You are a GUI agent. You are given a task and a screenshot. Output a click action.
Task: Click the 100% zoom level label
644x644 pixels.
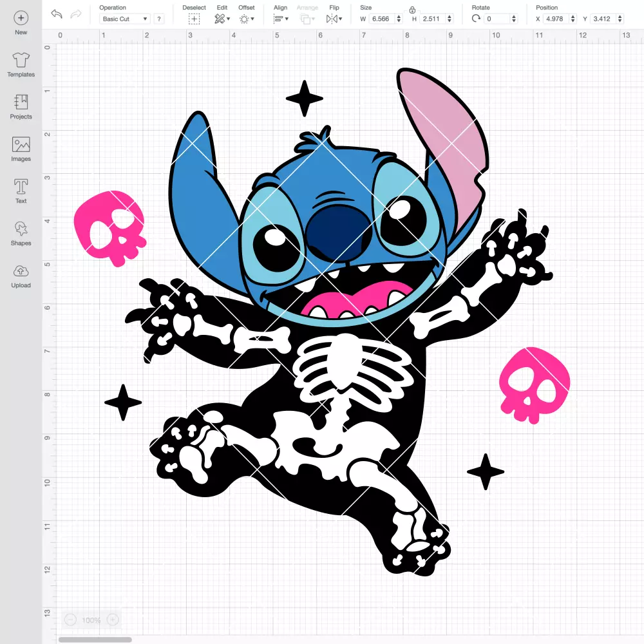point(91,620)
